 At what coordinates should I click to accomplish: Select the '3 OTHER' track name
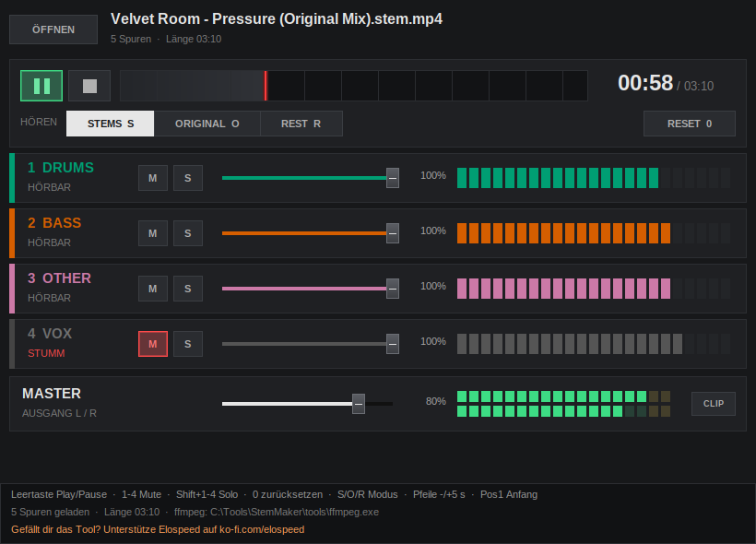tap(59, 278)
